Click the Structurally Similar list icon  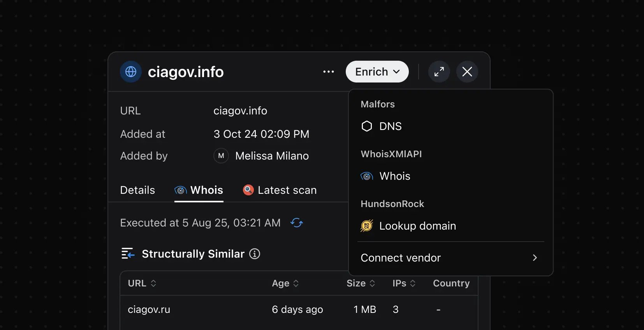click(128, 254)
